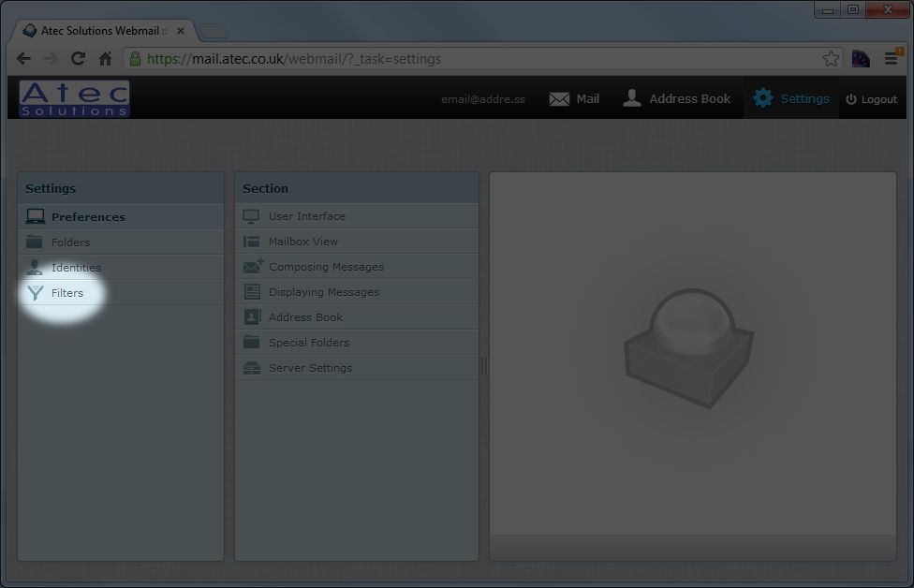Open the Special Folders section
The width and height of the screenshot is (914, 588).
click(308, 343)
